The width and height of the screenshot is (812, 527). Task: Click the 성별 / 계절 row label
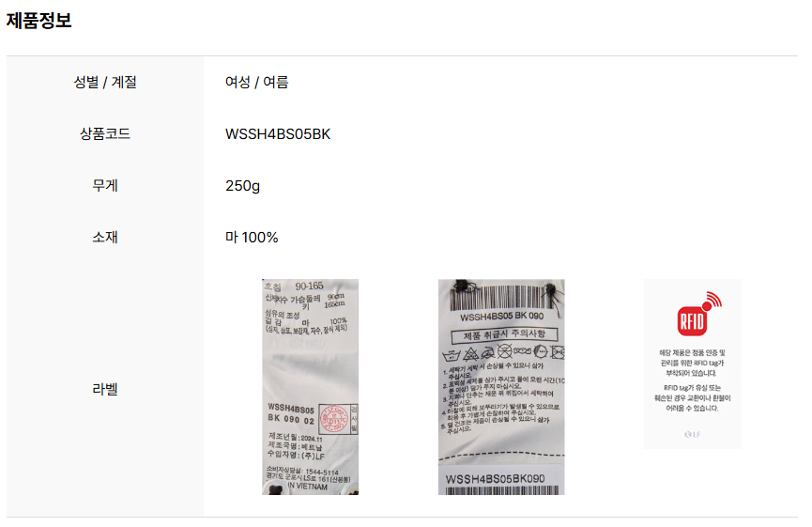[105, 82]
